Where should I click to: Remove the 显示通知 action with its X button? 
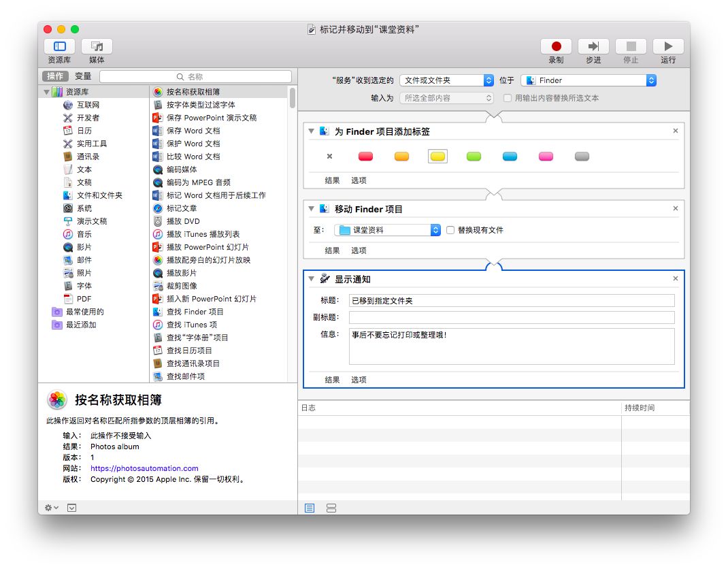675,278
